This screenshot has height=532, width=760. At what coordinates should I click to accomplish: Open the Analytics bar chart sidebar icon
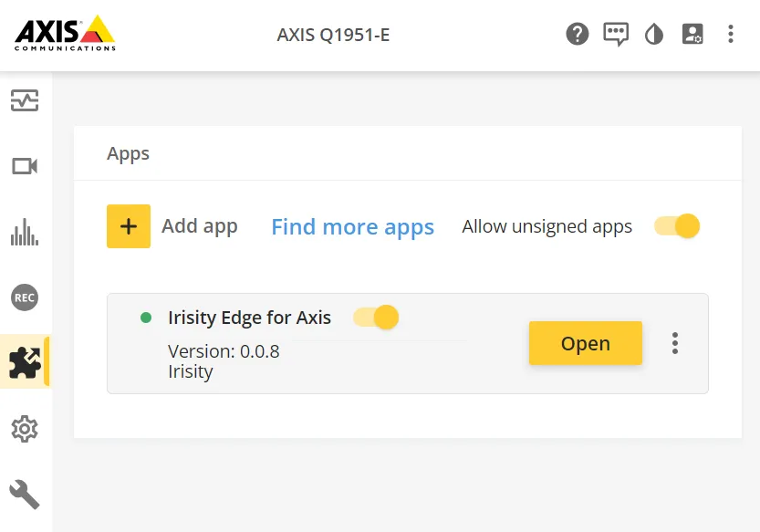click(25, 232)
